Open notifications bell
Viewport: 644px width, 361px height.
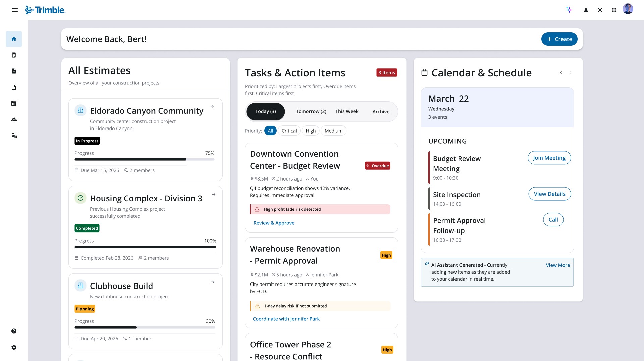[586, 10]
